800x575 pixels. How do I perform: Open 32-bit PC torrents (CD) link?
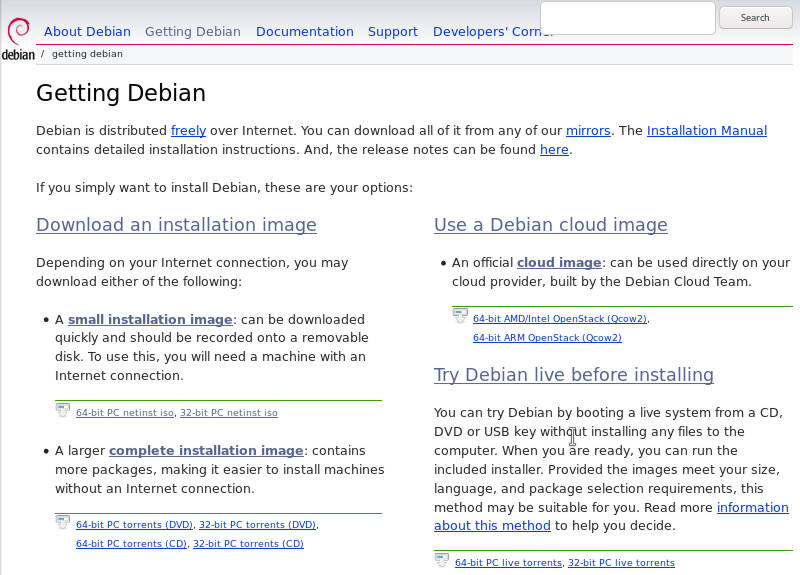coord(248,544)
